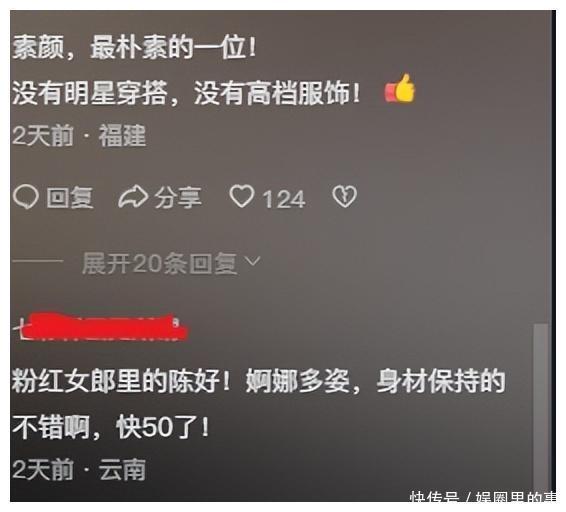This screenshot has height=512, width=566.
Task: Select the comment text 素颜，最朴素的一位
Action: [134, 47]
